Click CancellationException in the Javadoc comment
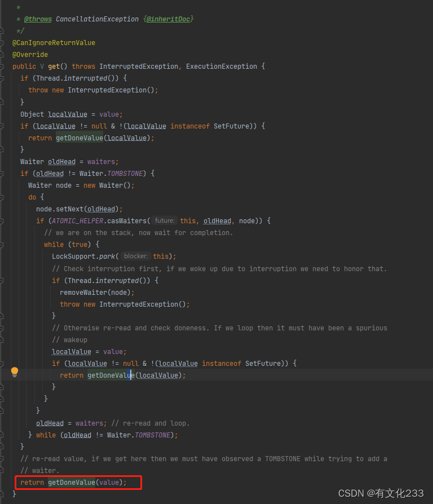Image resolution: width=433 pixels, height=504 pixels. tap(97, 19)
